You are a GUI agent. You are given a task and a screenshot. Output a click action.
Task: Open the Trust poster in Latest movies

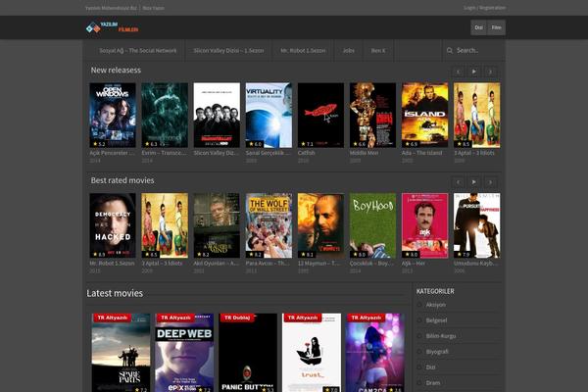point(312,353)
